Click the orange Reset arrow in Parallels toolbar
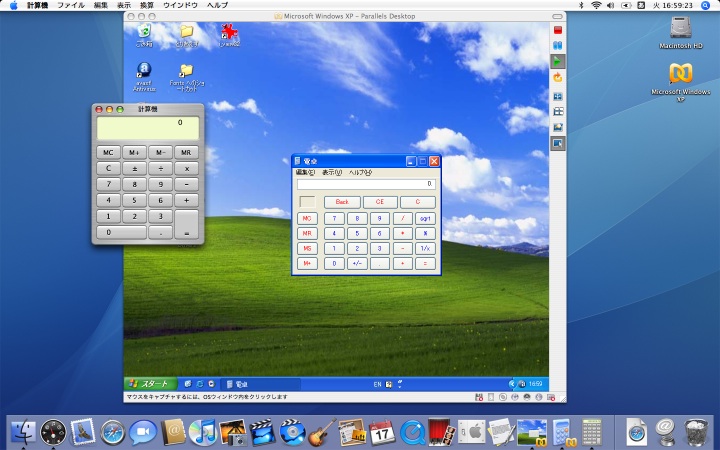The image size is (720, 450). [558, 78]
